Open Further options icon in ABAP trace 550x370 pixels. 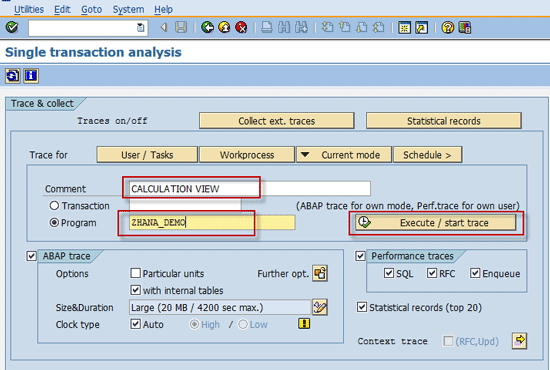(320, 274)
